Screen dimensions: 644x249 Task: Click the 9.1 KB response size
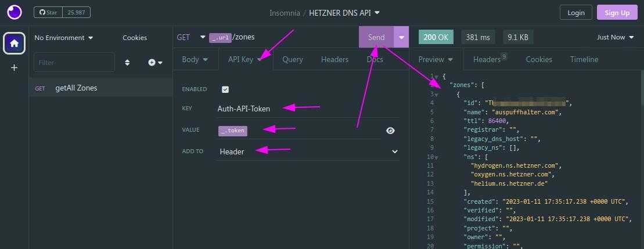point(518,37)
